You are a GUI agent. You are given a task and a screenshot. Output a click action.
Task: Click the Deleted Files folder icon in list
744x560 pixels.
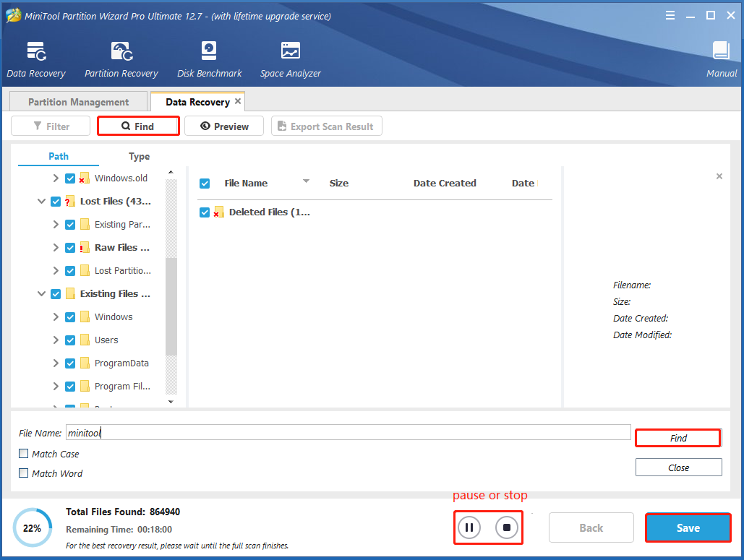[219, 212]
